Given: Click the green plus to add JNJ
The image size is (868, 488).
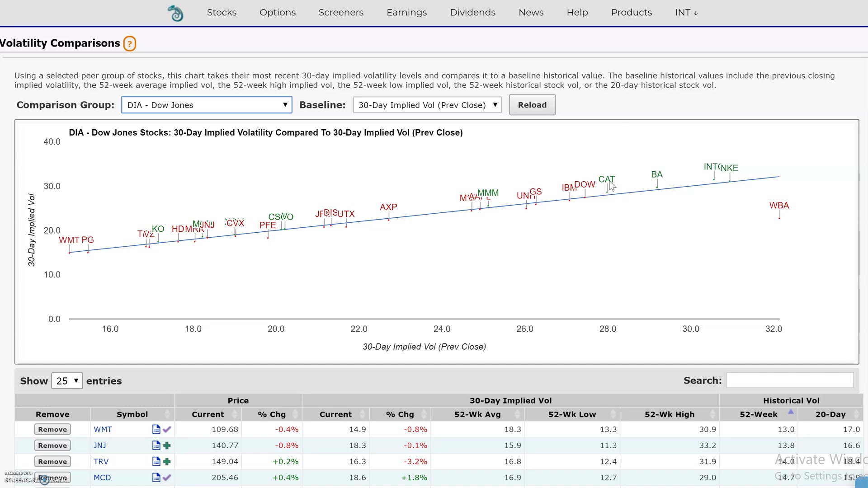Looking at the screenshot, I should (x=167, y=445).
